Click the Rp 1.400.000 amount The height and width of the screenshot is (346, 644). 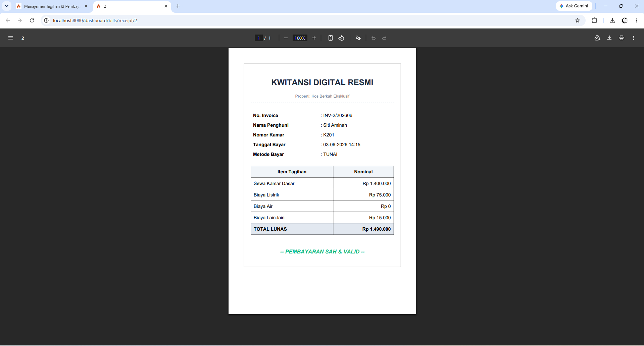click(x=377, y=183)
